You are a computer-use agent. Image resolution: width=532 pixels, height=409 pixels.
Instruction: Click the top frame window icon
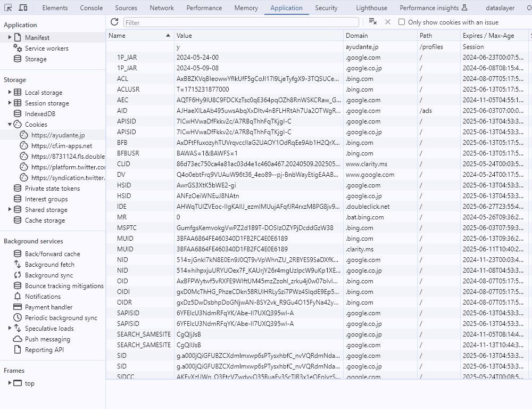click(x=18, y=383)
